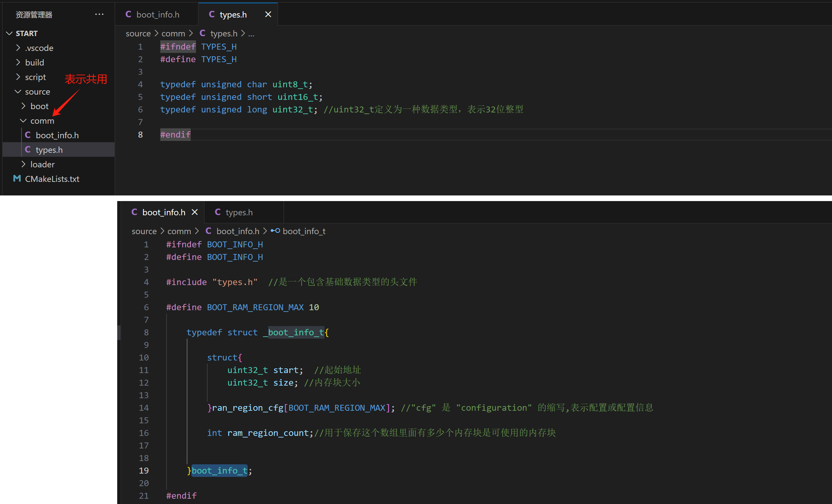Close the boot_info.h tab in lower editor
The width and height of the screenshot is (832, 504).
[x=194, y=212]
